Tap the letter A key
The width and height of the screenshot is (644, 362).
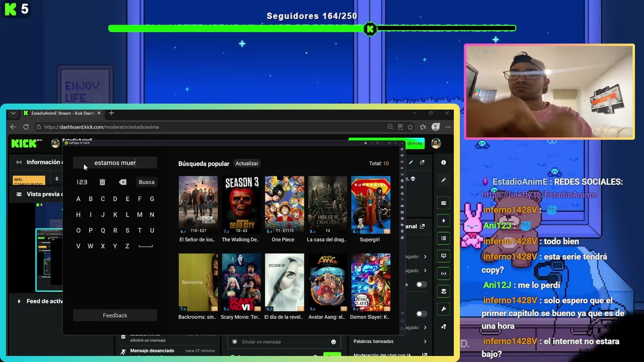(x=78, y=199)
